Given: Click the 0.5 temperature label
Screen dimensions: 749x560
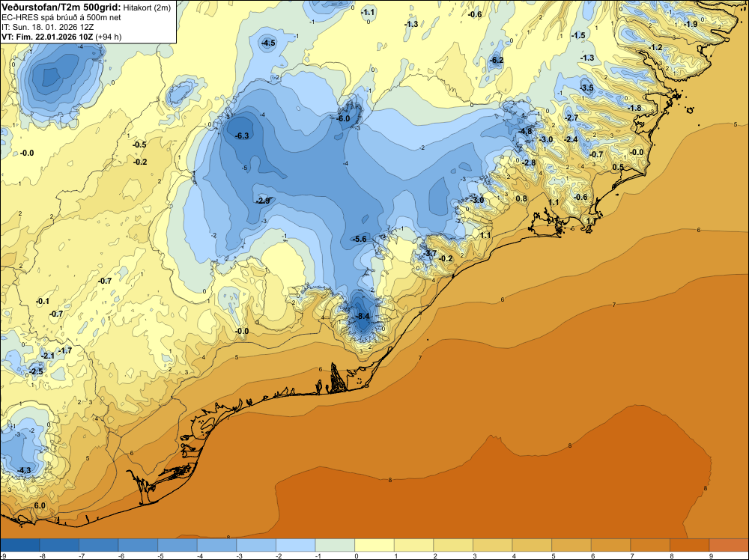Looking at the screenshot, I should 618,167.
